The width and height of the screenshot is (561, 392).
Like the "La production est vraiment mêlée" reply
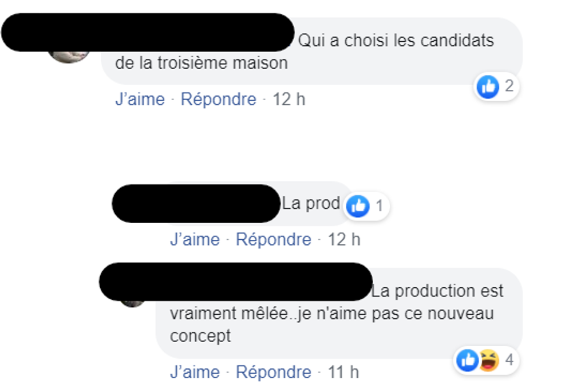tap(195, 373)
